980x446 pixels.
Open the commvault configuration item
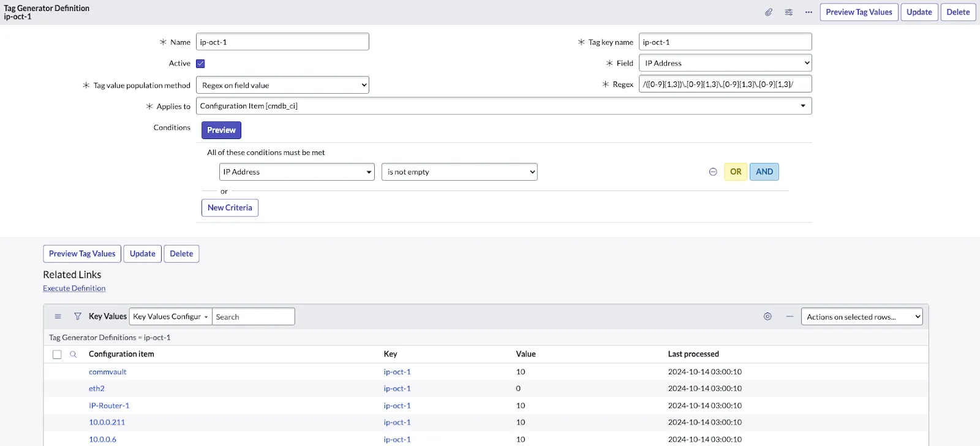click(x=108, y=372)
